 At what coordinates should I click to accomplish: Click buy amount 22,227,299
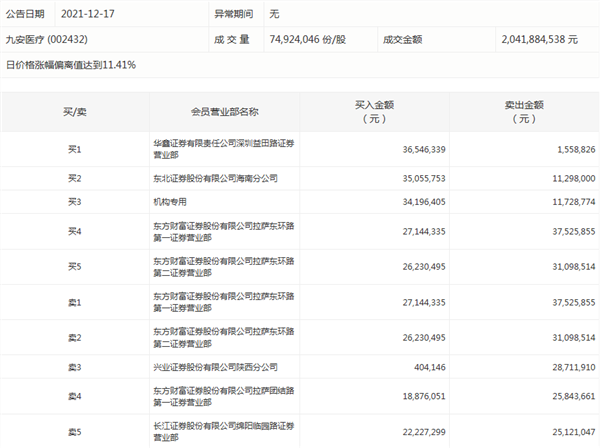[x=424, y=432]
